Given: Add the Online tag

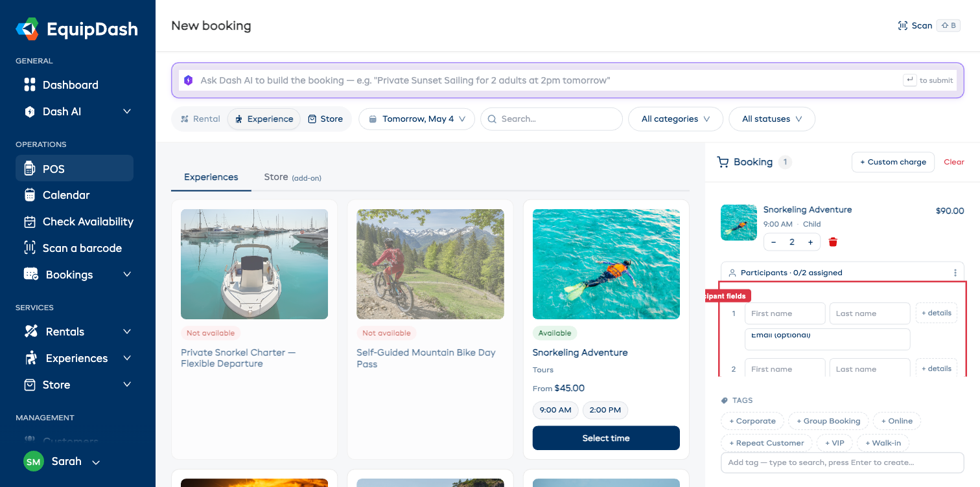Looking at the screenshot, I should tap(897, 421).
